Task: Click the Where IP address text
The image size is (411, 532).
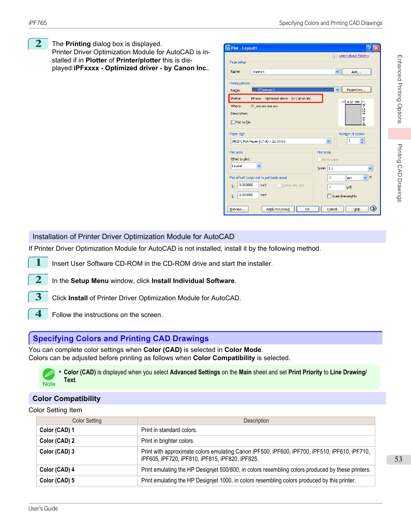Action: tap(264, 106)
